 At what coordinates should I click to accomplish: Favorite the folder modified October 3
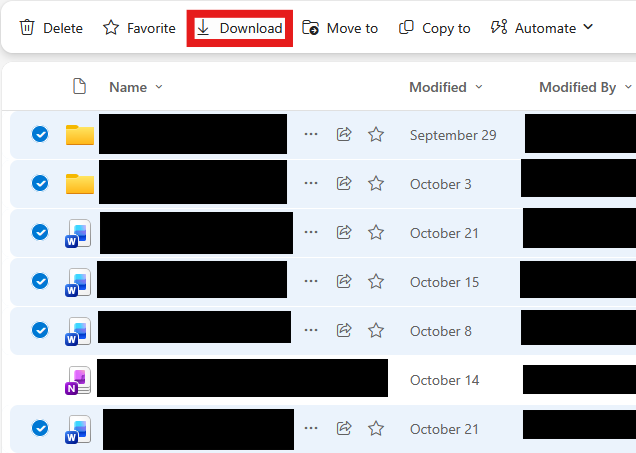pyautogui.click(x=376, y=183)
